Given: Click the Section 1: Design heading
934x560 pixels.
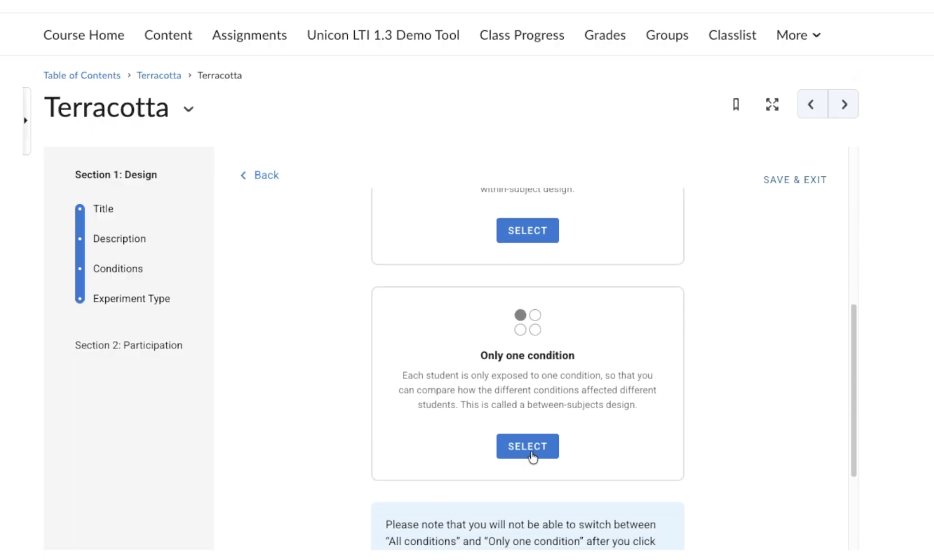Looking at the screenshot, I should 116,175.
